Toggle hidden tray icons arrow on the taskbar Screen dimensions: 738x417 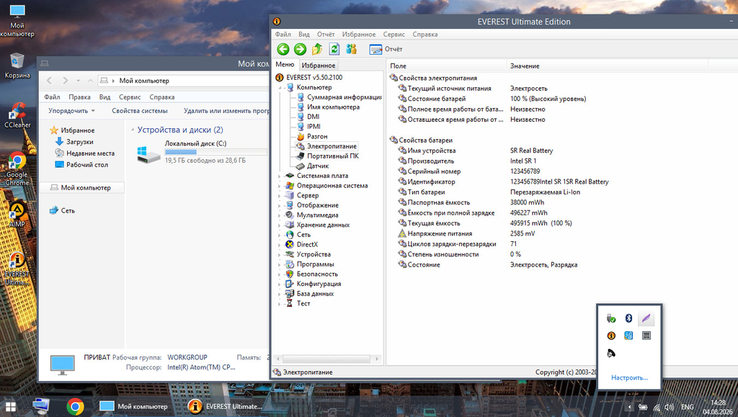point(630,407)
